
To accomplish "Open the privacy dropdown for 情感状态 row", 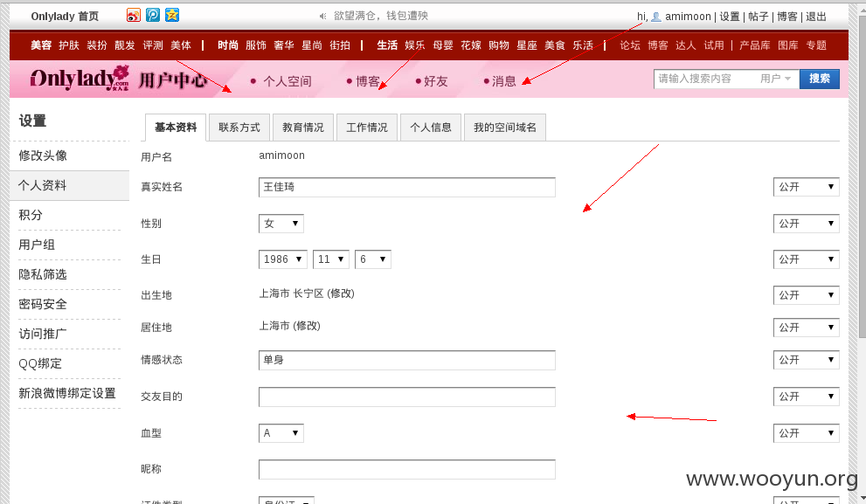I will [x=806, y=360].
